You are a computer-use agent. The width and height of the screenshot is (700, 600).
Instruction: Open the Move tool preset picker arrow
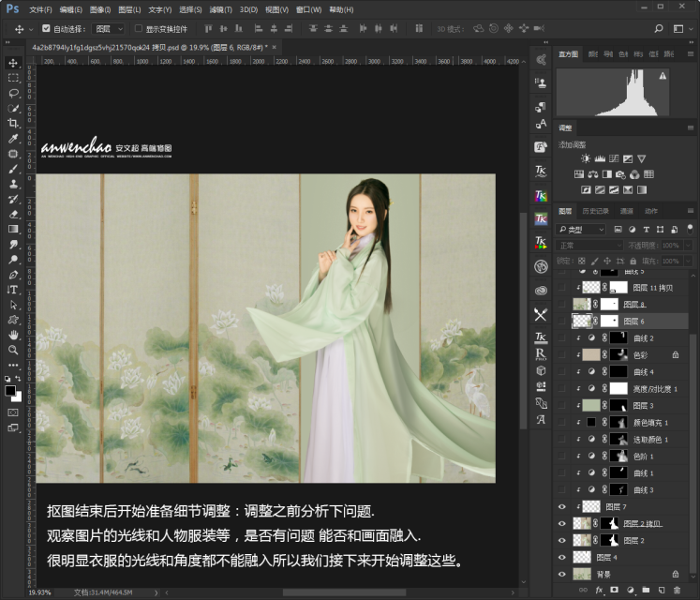coord(31,29)
